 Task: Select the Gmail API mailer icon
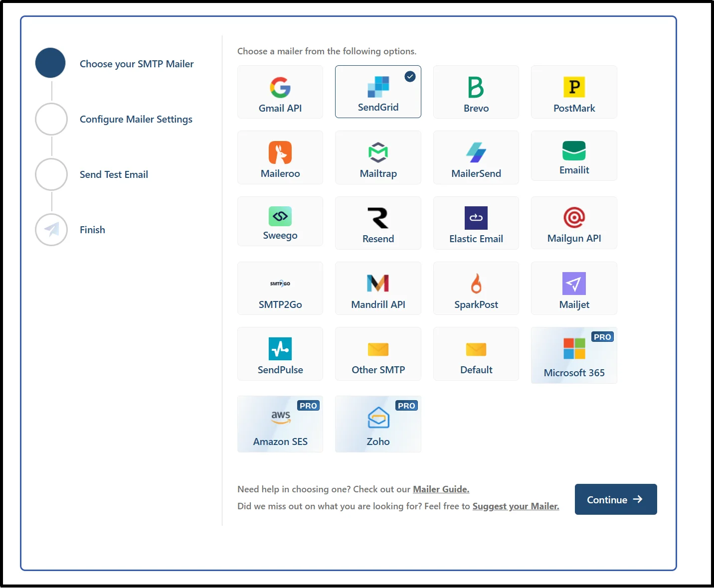coord(280,87)
